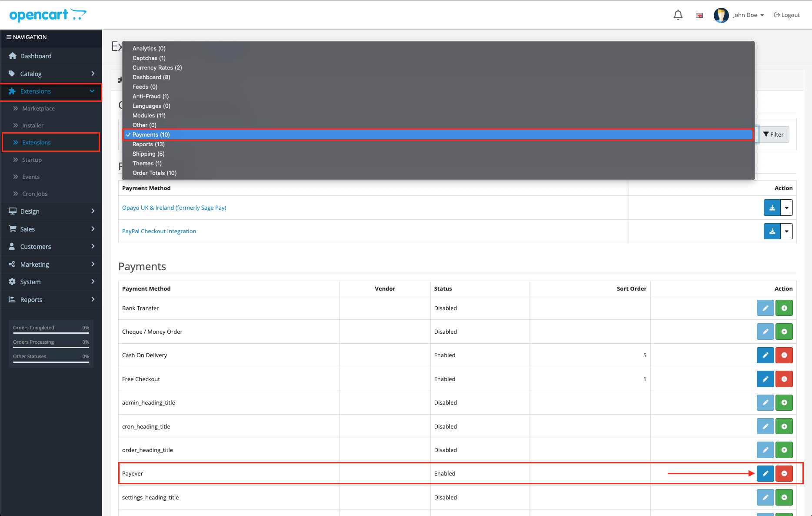The width and height of the screenshot is (812, 516).
Task: Edit admin_heading_title payment row
Action: pos(765,402)
